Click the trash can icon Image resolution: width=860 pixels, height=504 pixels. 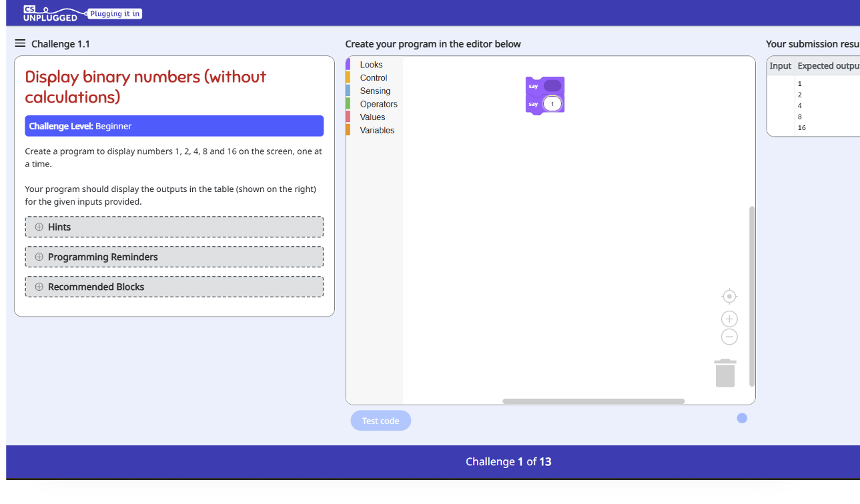tap(725, 373)
